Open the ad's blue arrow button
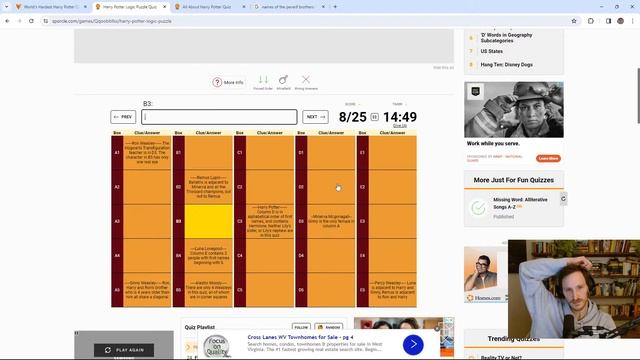This screenshot has width=640, height=360. [413, 344]
